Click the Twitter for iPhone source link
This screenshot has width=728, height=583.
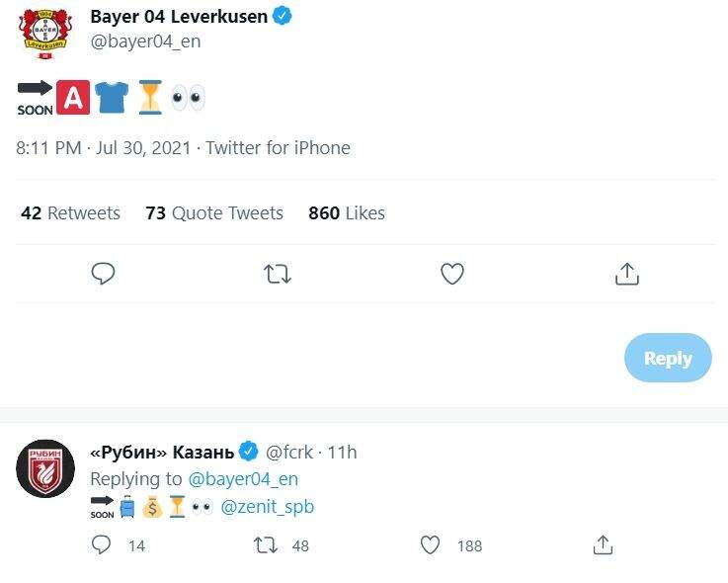(x=279, y=148)
